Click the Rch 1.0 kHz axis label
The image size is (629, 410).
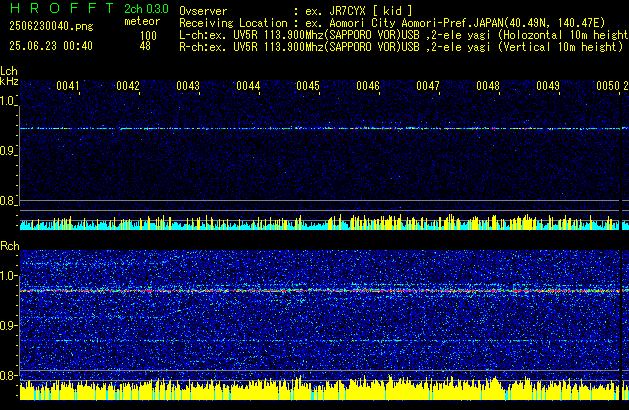[8, 276]
